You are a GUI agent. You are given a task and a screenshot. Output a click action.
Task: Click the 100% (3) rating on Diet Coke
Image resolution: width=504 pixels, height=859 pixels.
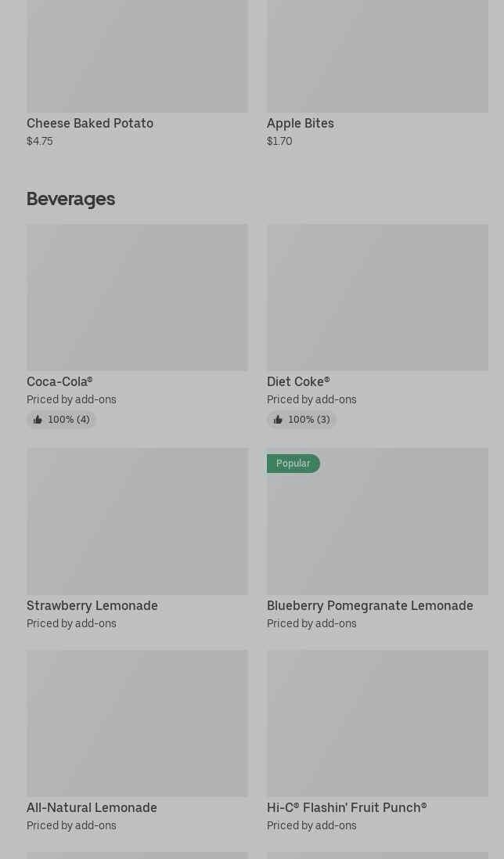(x=309, y=420)
